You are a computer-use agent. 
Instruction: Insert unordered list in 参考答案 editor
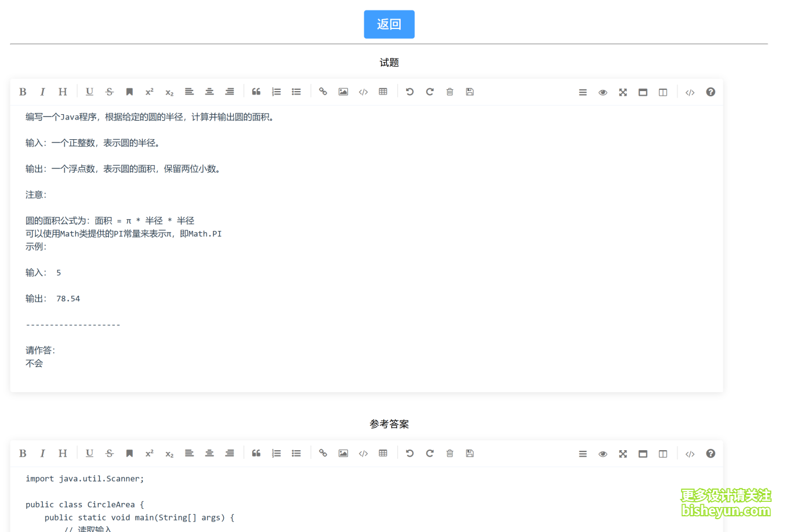[296, 453]
